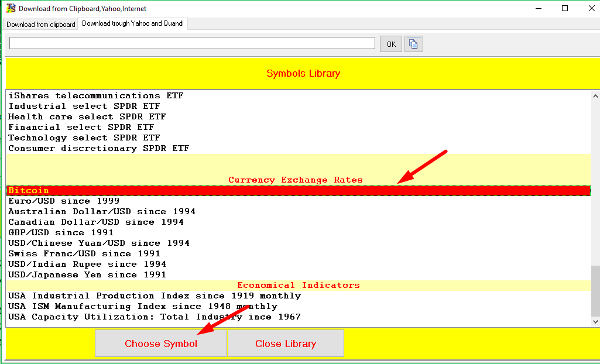This screenshot has height=364, width=600.
Task: Switch to Download from clipboard tab
Action: pyautogui.click(x=41, y=25)
